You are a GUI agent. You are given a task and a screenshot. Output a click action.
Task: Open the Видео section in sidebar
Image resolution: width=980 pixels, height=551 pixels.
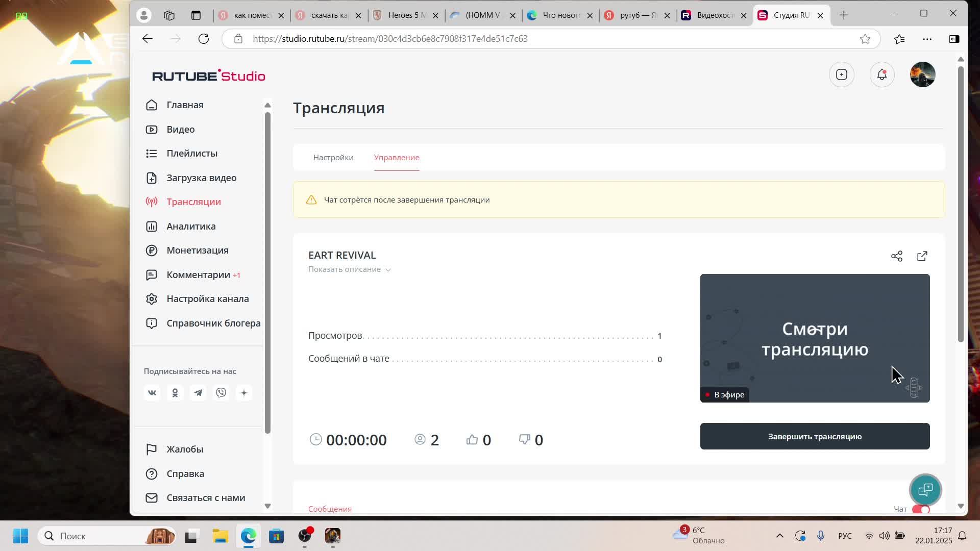click(x=170, y=130)
